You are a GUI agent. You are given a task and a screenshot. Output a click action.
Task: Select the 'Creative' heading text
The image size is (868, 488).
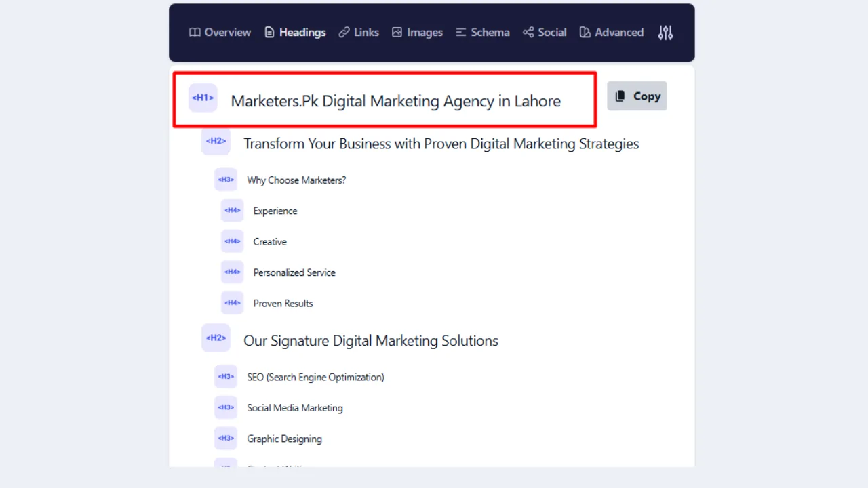(270, 242)
